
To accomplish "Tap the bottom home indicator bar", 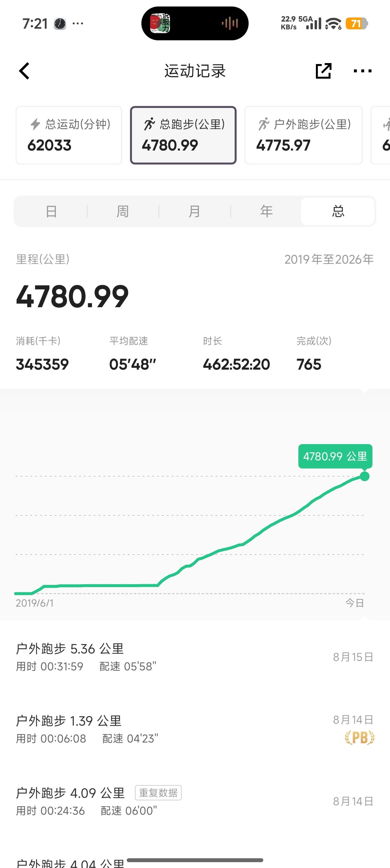I will click(195, 860).
